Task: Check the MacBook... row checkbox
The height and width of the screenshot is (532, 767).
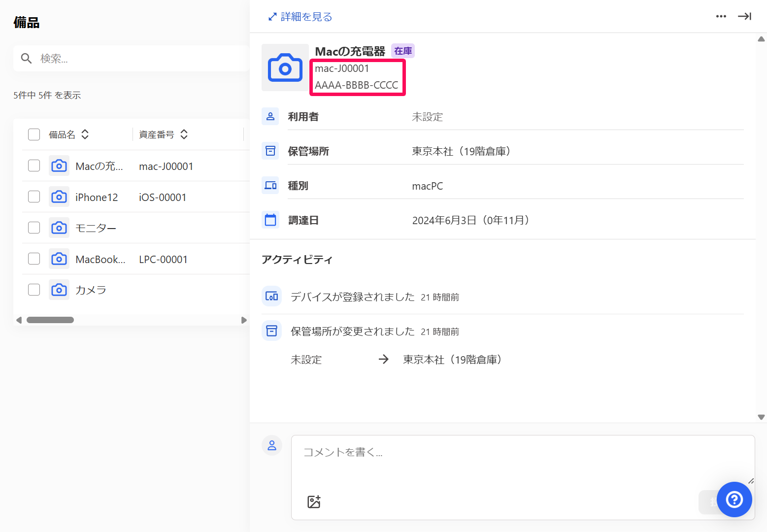Action: tap(34, 259)
